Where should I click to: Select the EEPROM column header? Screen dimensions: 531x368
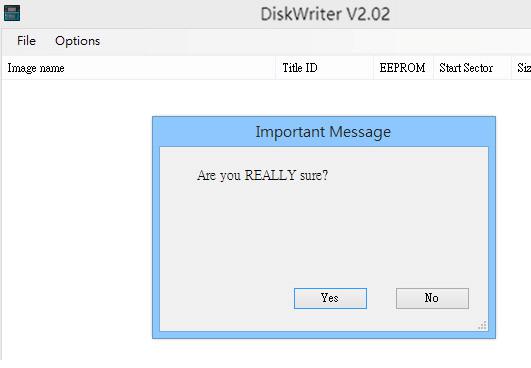pos(403,68)
